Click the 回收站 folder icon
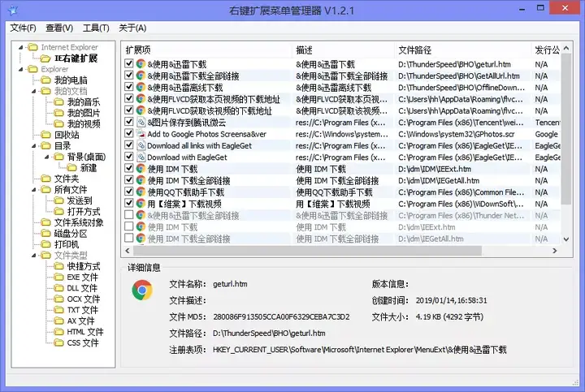The width and height of the screenshot is (585, 392). tap(45, 135)
